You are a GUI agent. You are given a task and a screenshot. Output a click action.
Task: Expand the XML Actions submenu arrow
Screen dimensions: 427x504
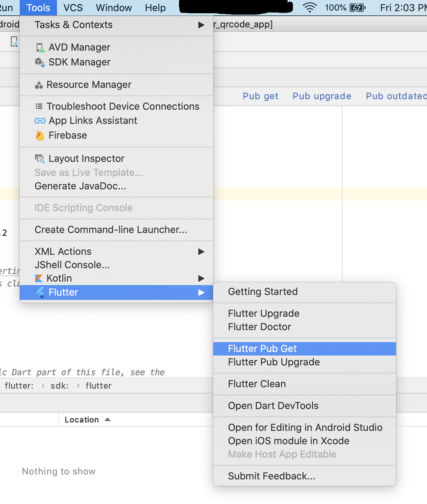coord(201,252)
